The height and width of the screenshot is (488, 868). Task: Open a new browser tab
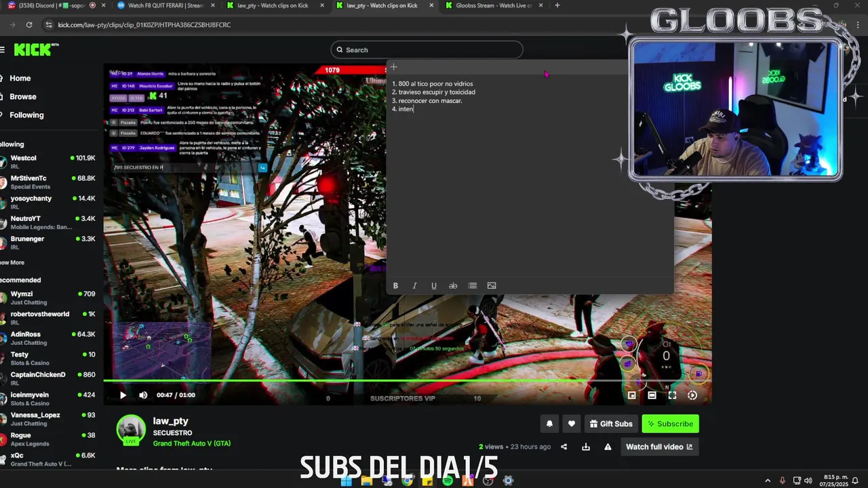coord(557,5)
